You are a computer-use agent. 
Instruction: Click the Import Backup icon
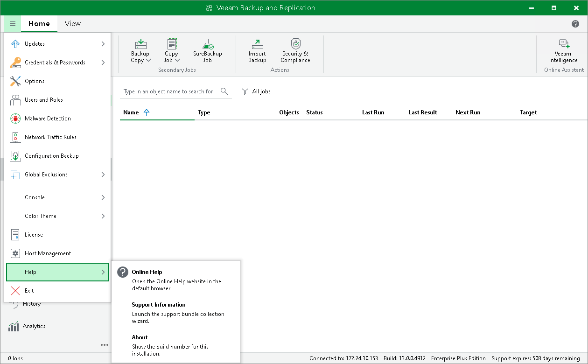tap(257, 44)
